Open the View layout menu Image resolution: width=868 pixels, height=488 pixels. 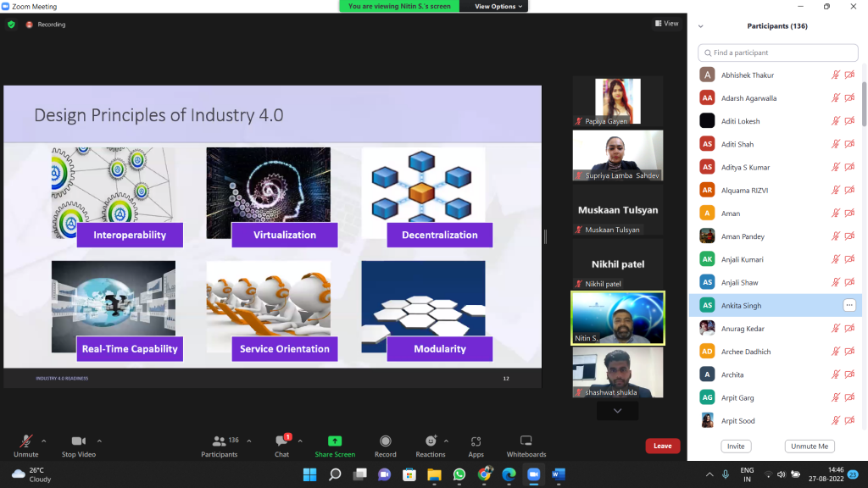(667, 23)
